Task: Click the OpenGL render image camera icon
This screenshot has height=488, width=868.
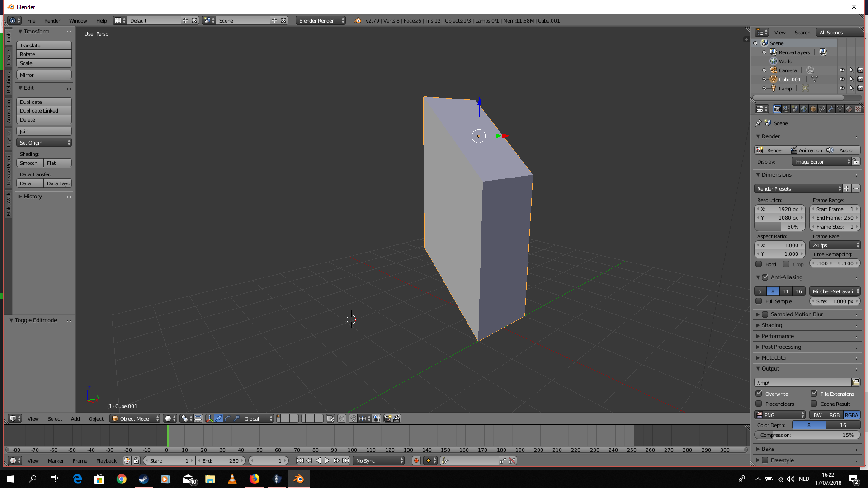Action: coord(387,418)
